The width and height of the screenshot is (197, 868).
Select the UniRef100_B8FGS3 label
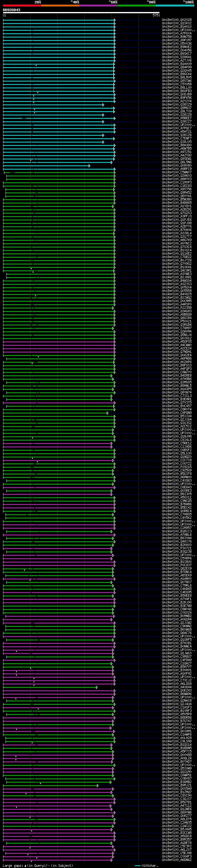(x=177, y=365)
